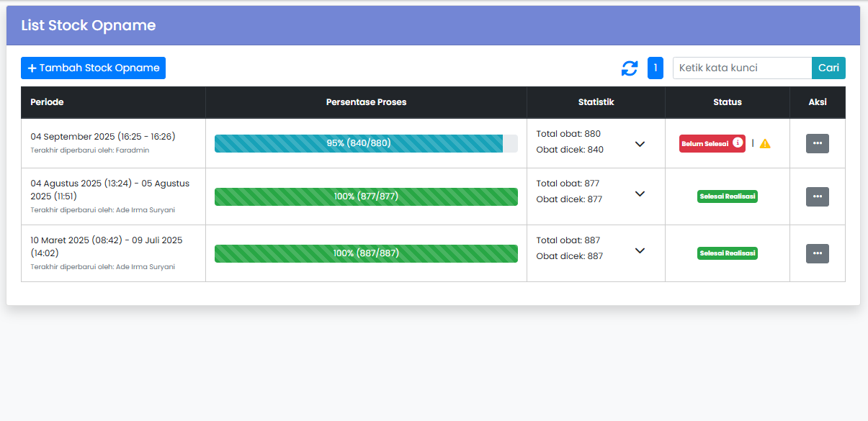This screenshot has height=421, width=868.
Task: Open action menu for 10 Maret 2025 row
Action: [x=817, y=253]
